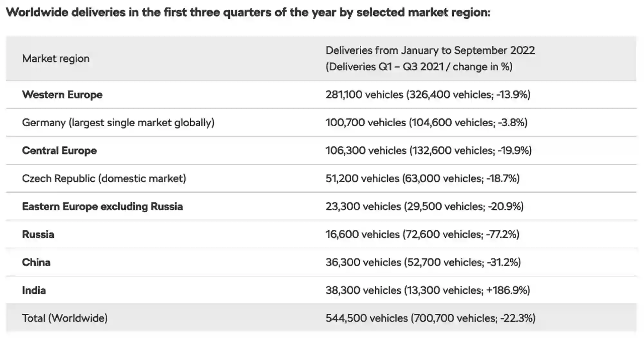This screenshot has width=644, height=344.
Task: Click the Germany largest single market cell
Action: [x=118, y=123]
